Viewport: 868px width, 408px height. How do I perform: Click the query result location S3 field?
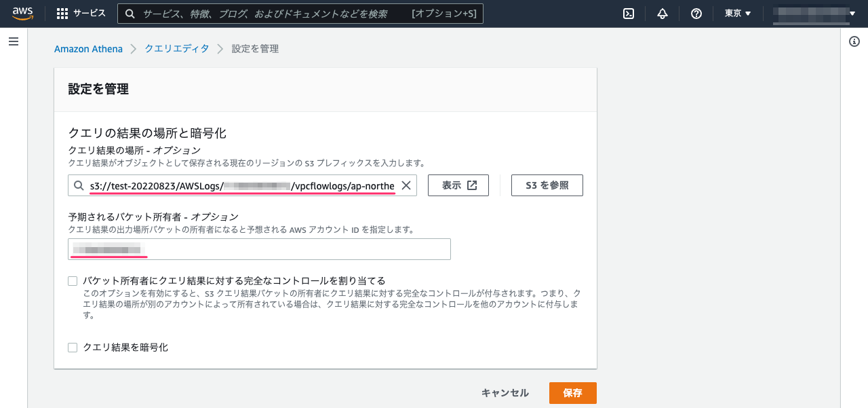[243, 185]
